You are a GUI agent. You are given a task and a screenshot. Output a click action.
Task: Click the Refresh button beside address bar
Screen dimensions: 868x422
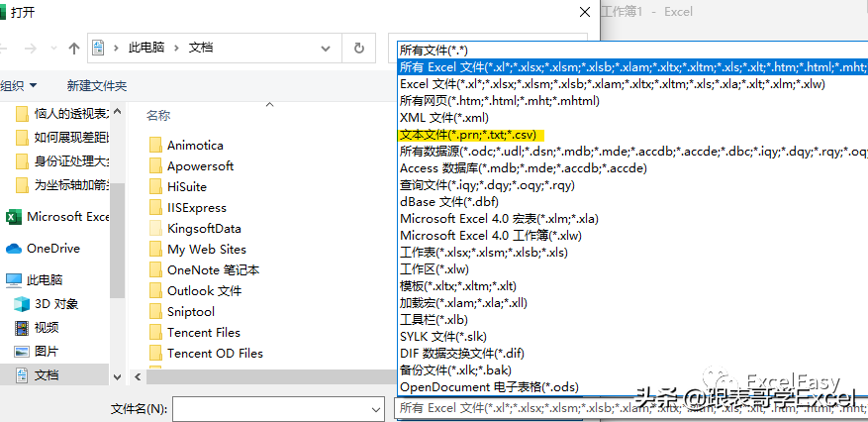[358, 49]
